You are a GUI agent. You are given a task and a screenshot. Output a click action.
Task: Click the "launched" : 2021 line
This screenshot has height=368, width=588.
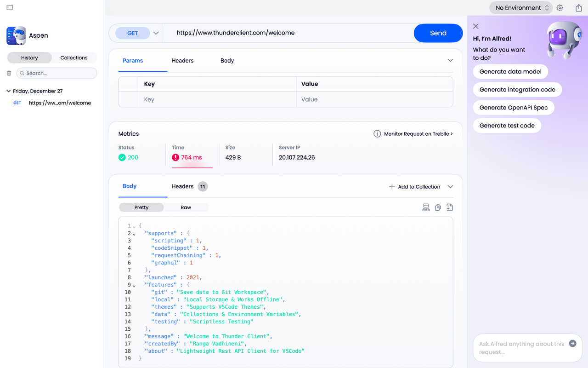pyautogui.click(x=173, y=277)
